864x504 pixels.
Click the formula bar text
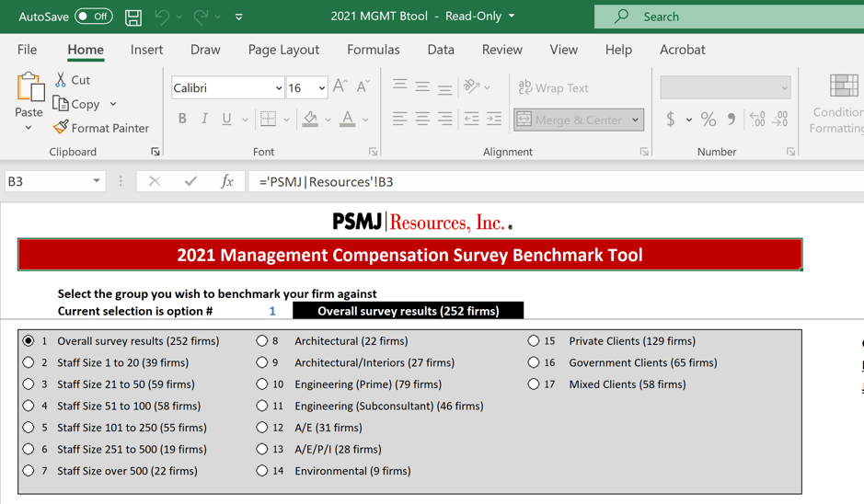[327, 182]
